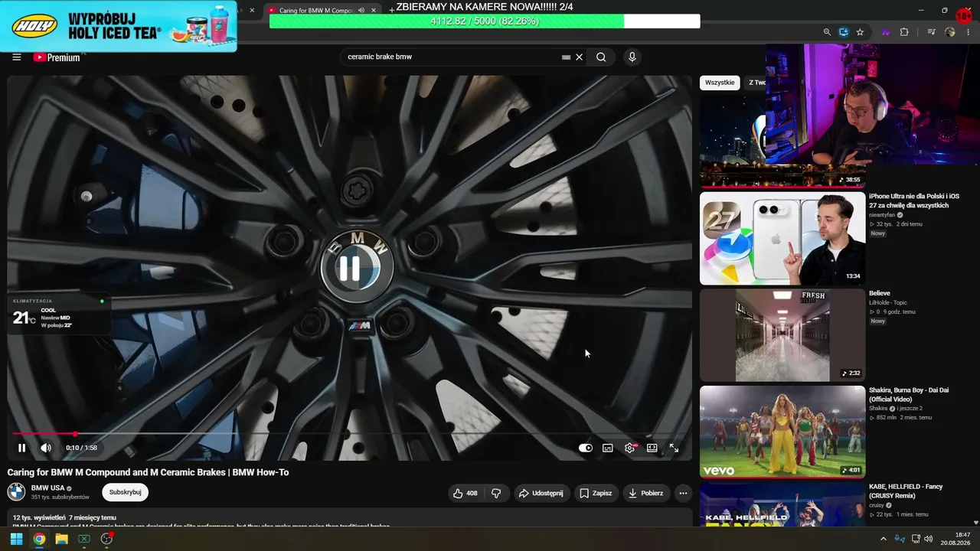Open the 'iPhone Ultra nie dla Polski' video title
980x551 pixels.
[x=914, y=201]
